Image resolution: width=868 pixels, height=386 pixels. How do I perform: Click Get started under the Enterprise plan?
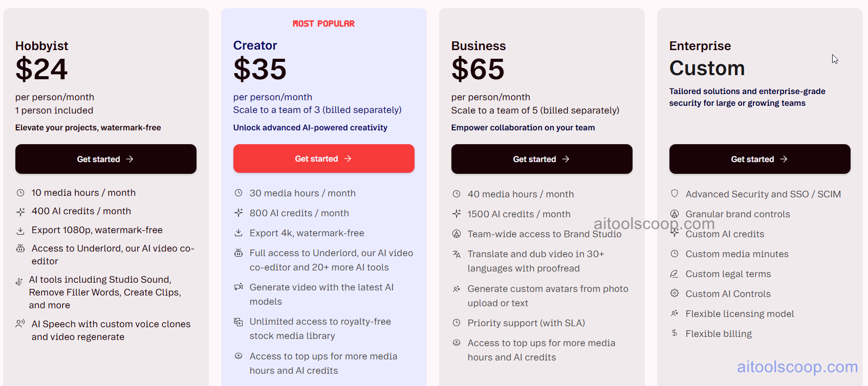click(x=759, y=159)
